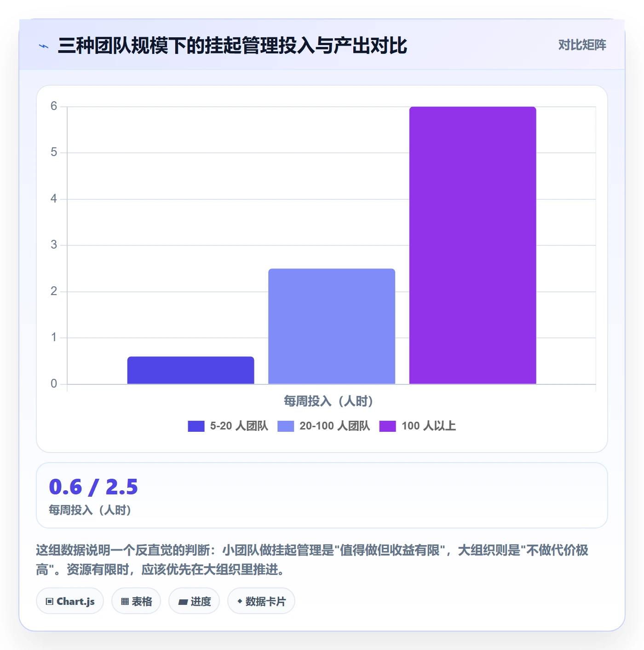Select the light blue 20-100 team bar
The height and width of the screenshot is (650, 644).
coord(332,326)
